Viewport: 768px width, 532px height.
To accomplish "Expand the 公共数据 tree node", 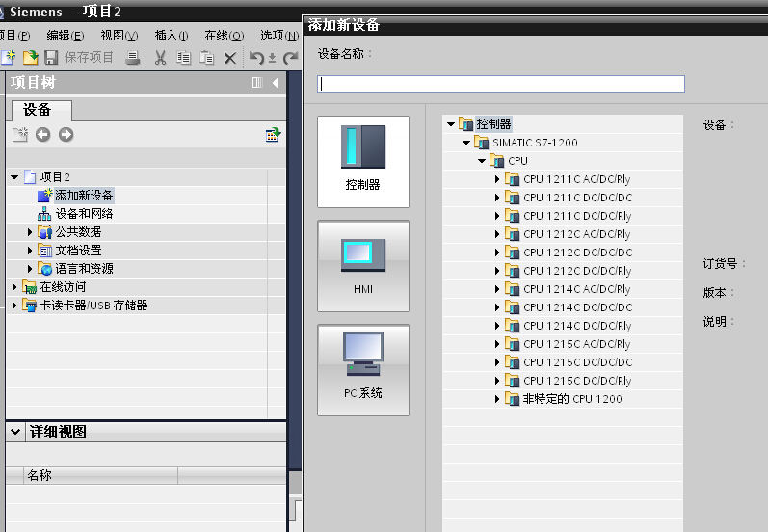I will click(29, 232).
